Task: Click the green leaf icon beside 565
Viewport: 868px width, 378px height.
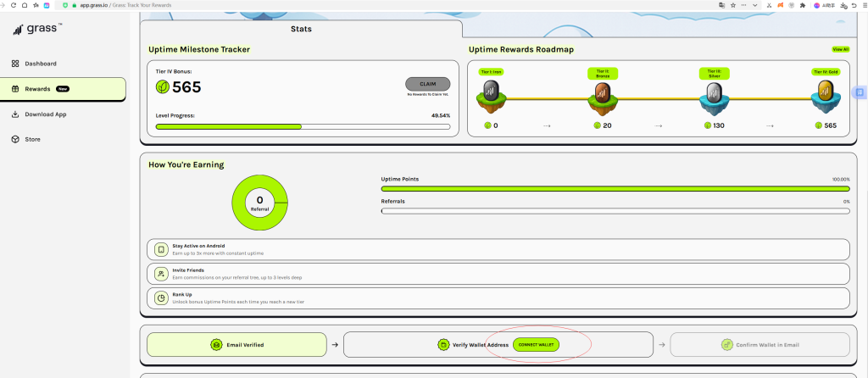Action: pyautogui.click(x=163, y=87)
